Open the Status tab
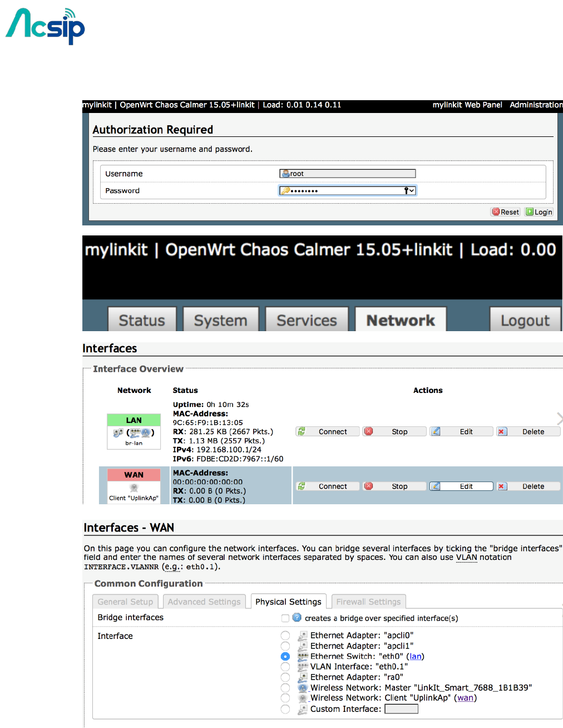 (142, 320)
